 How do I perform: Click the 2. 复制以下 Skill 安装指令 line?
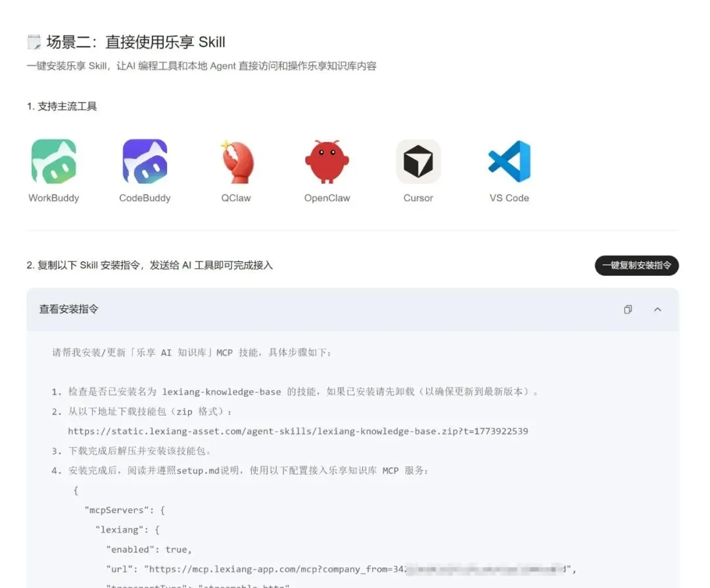(x=150, y=265)
